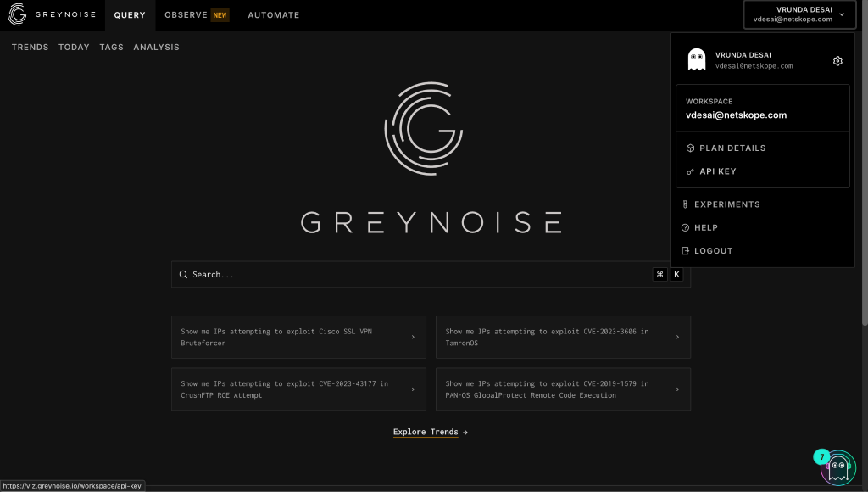Switch to the Query tab
The width and height of the screenshot is (868, 492).
[x=130, y=15]
